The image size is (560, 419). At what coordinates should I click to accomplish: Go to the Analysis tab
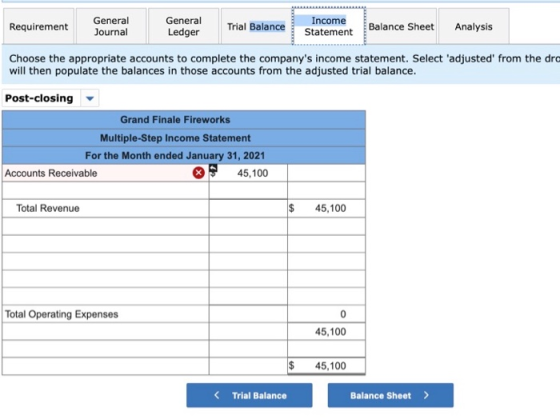(474, 26)
